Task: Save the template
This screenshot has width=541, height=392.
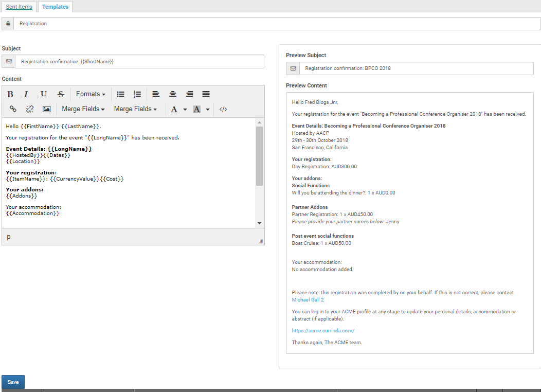Action: point(13,382)
